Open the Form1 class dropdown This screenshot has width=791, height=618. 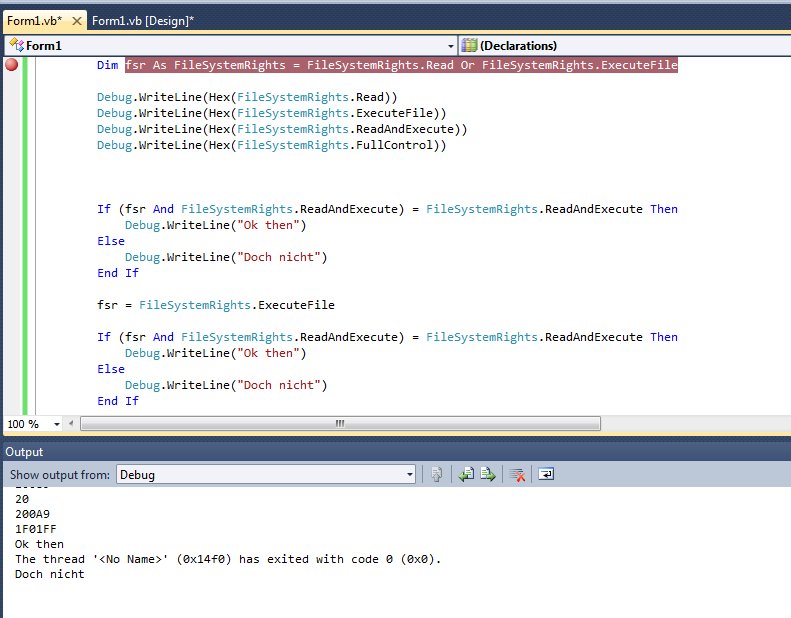click(x=450, y=45)
